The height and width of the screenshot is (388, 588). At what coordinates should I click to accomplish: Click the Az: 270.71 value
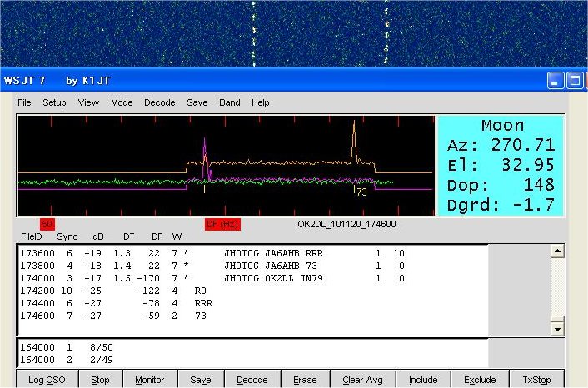click(x=501, y=145)
